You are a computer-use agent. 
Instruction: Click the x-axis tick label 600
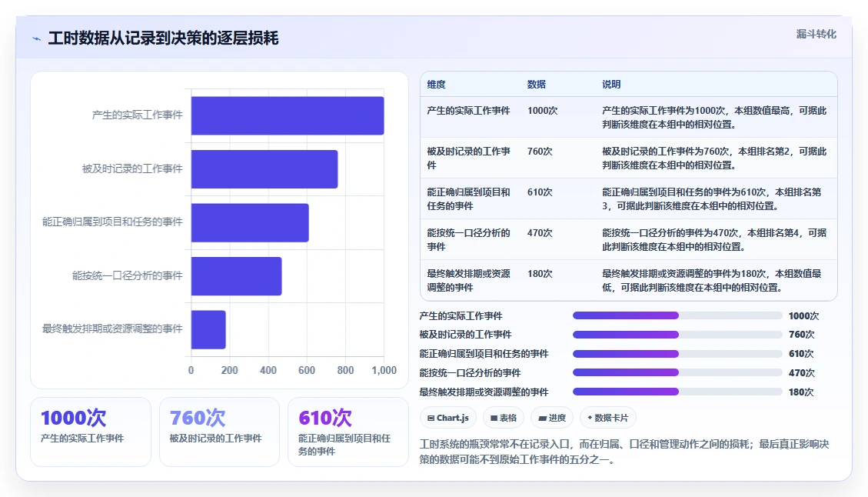tap(307, 370)
